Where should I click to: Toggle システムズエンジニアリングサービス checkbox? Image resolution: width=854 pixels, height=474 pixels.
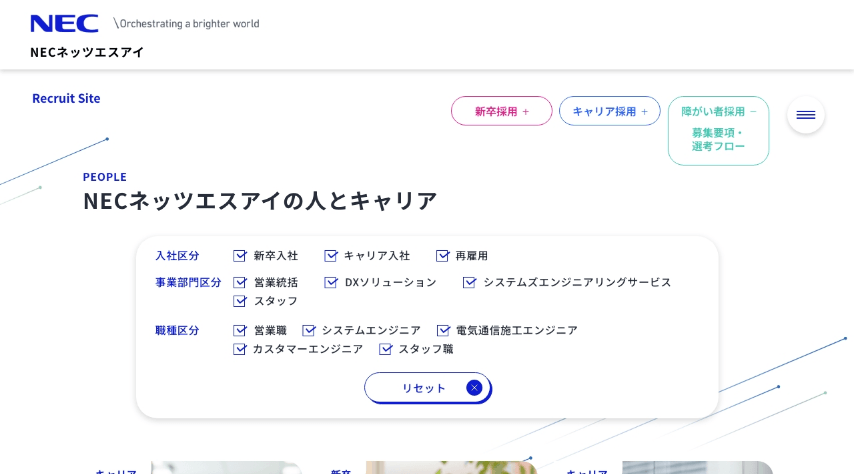pos(469,282)
